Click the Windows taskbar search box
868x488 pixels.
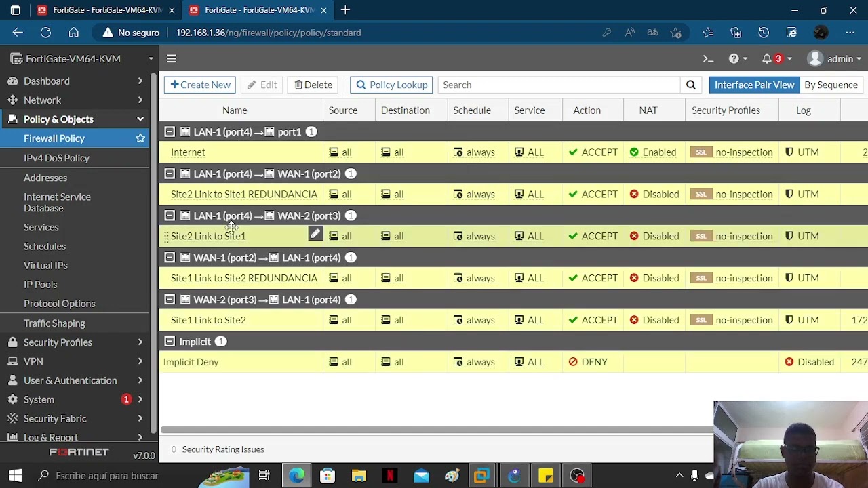tap(107, 476)
